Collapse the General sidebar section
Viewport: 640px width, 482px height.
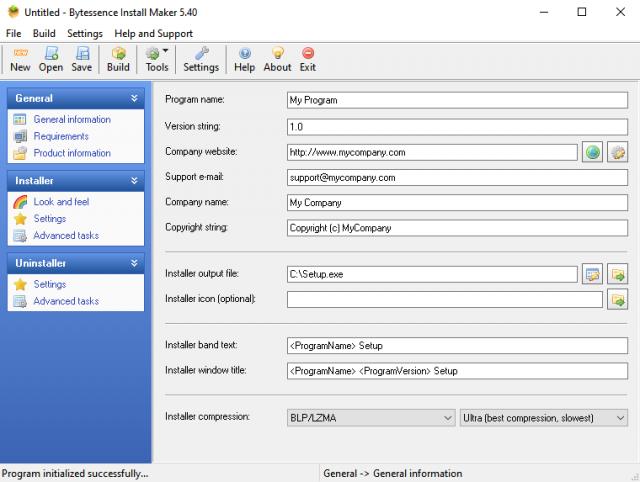[134, 98]
